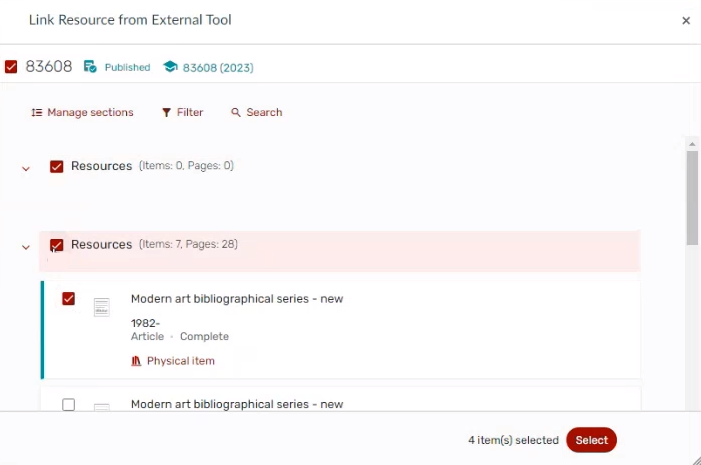
Task: Check the second Modern art bibliographical series item
Action: coord(68,405)
